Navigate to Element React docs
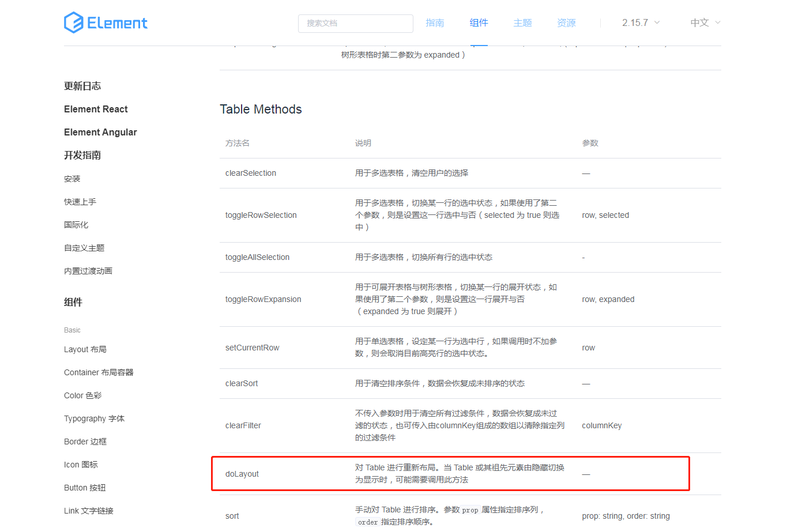 point(96,109)
